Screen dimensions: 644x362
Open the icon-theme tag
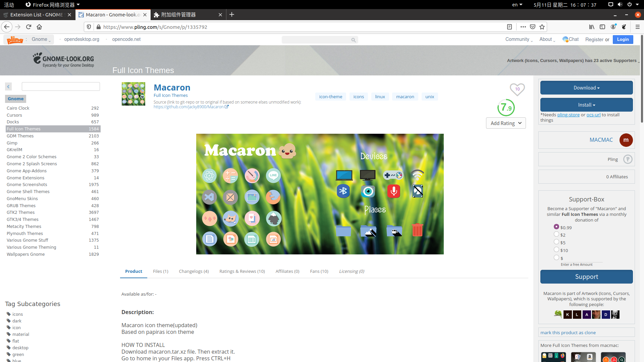click(x=331, y=97)
